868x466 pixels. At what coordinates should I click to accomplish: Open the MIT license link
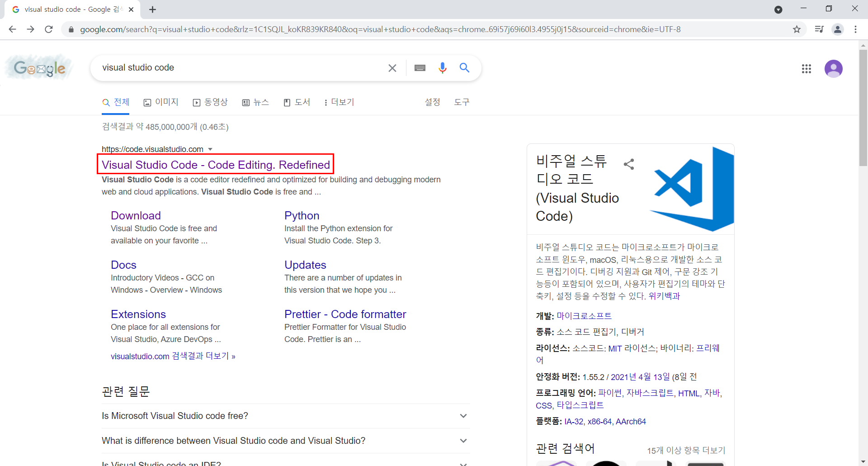615,348
